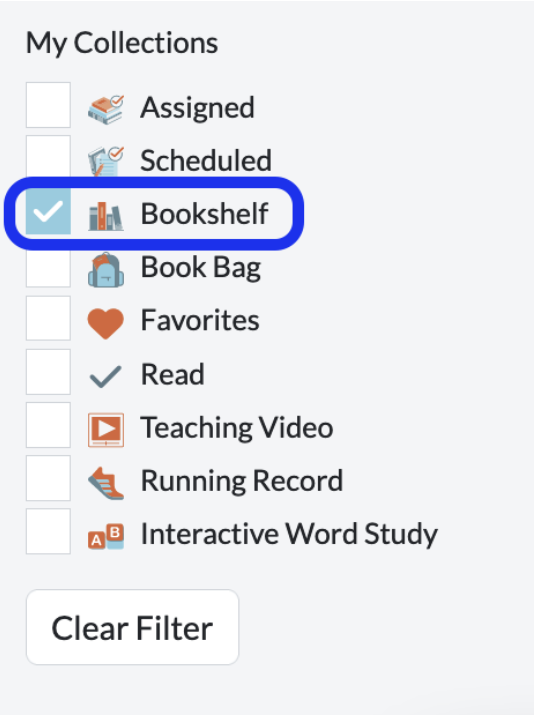
Task: Click the Teaching Video play icon
Action: [x=106, y=430]
